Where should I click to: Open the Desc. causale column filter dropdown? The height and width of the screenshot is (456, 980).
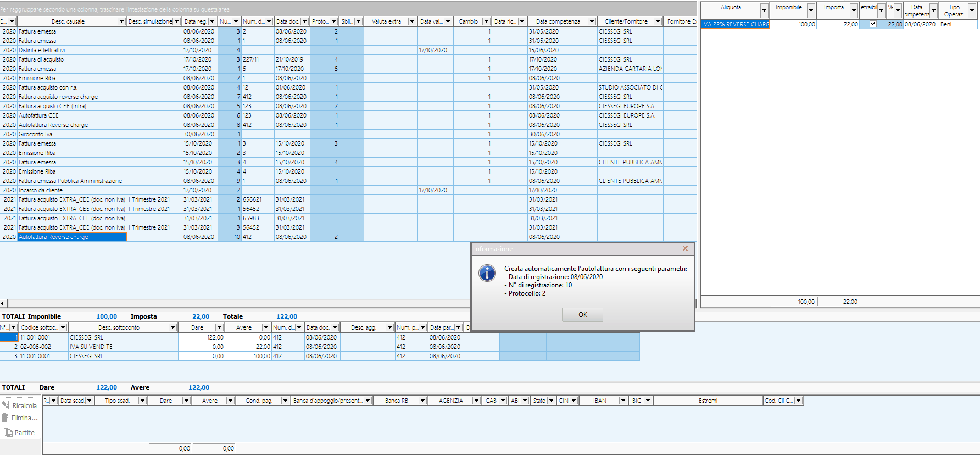(x=121, y=21)
